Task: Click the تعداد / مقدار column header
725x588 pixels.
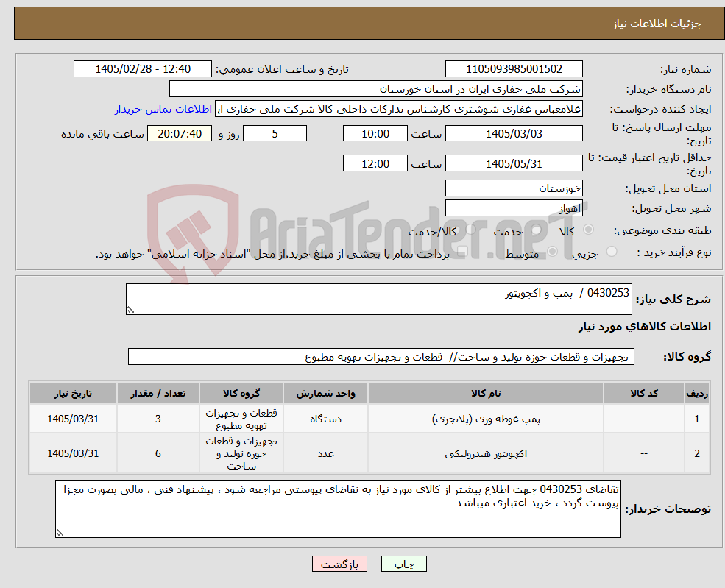Action: (x=158, y=394)
